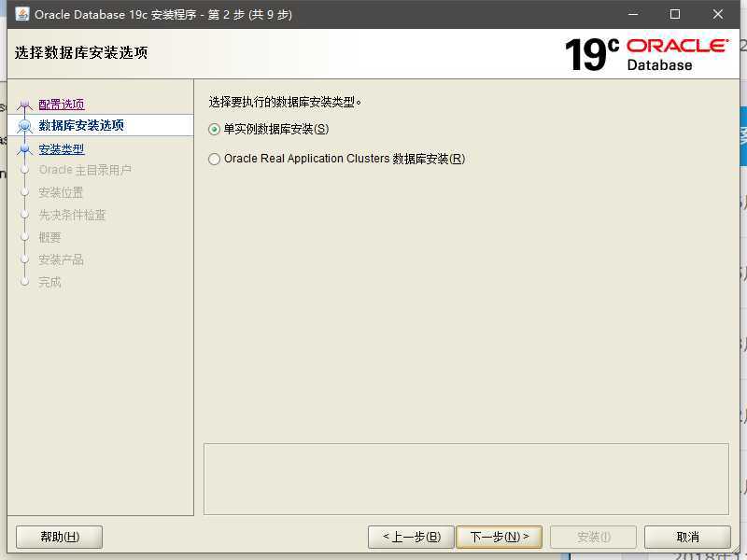The width and height of the screenshot is (747, 560).
Task: Click the 帮助(H) button
Action: pos(60,538)
